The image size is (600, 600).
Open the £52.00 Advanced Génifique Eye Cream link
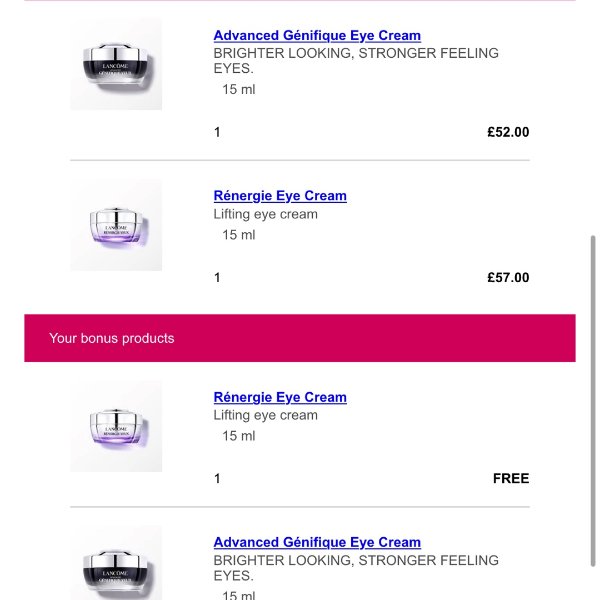click(317, 36)
